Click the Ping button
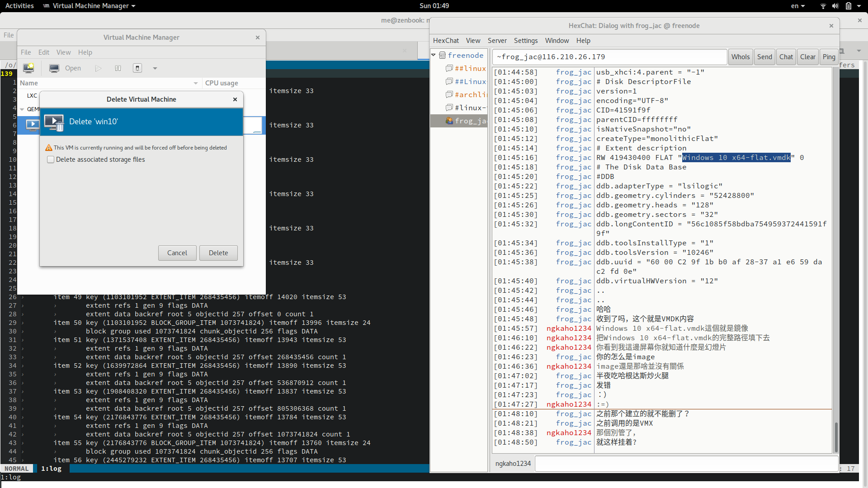Screen dimensions: 868x488 pyautogui.click(x=829, y=57)
